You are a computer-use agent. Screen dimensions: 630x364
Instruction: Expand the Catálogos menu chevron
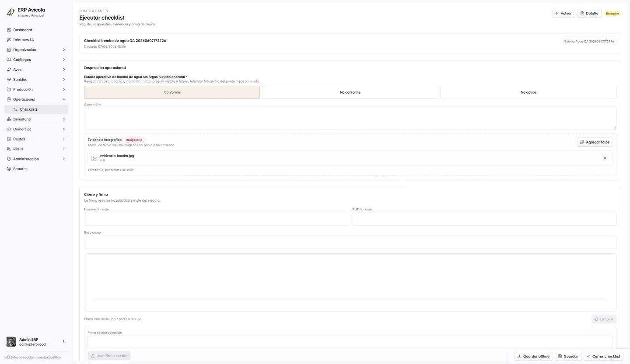tap(64, 59)
